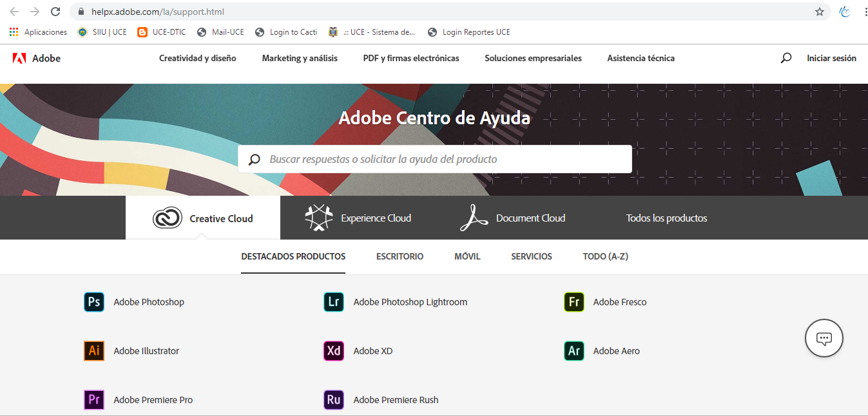Image resolution: width=868 pixels, height=416 pixels.
Task: Select the ESCRITORIO sub-tab
Action: click(400, 256)
